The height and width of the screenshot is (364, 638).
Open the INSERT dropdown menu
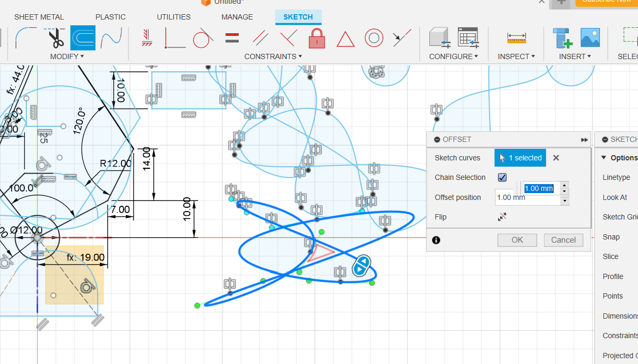pyautogui.click(x=575, y=56)
